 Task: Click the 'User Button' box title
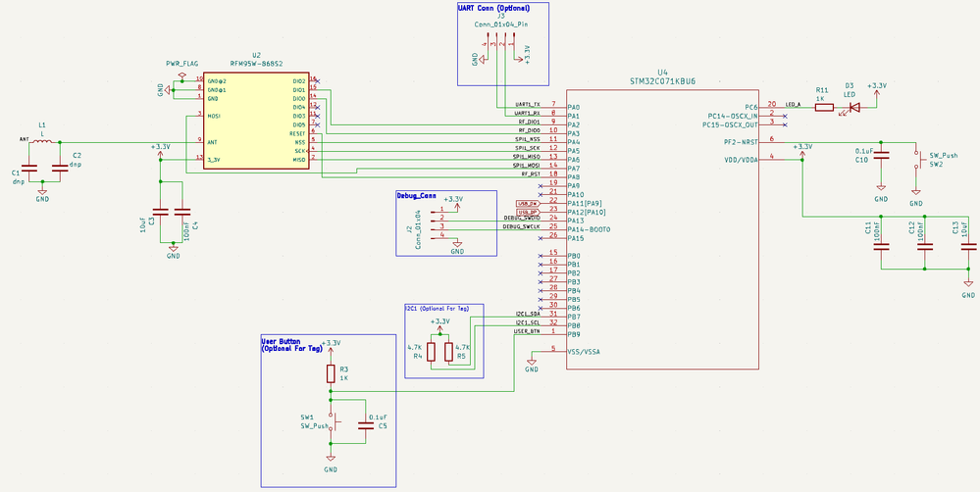coord(291,345)
